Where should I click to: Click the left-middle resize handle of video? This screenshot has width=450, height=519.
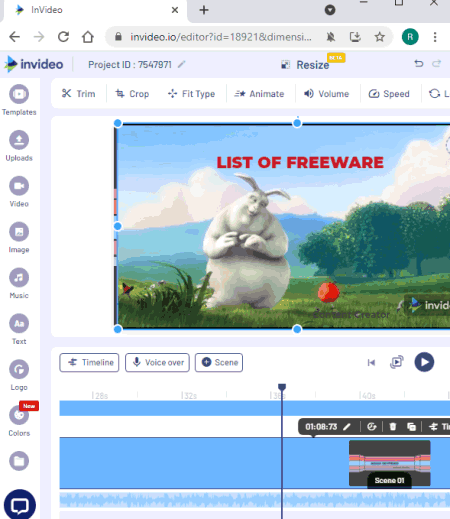coord(118,226)
